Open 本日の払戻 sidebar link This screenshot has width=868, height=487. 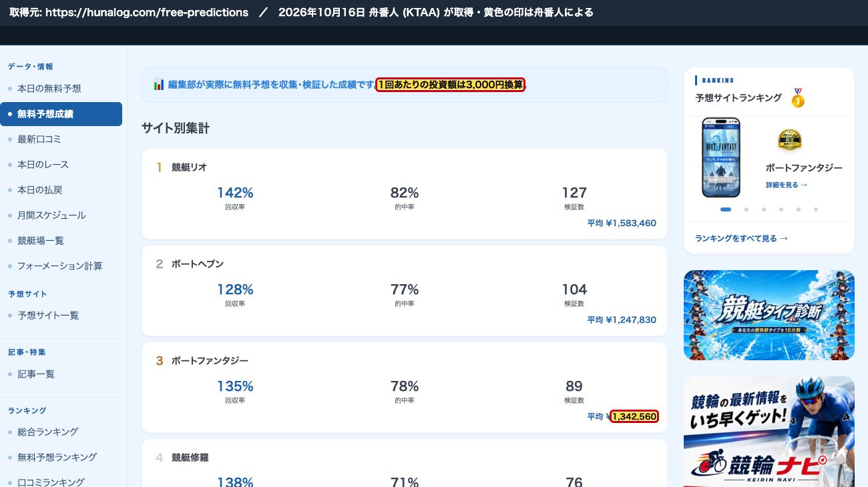39,190
